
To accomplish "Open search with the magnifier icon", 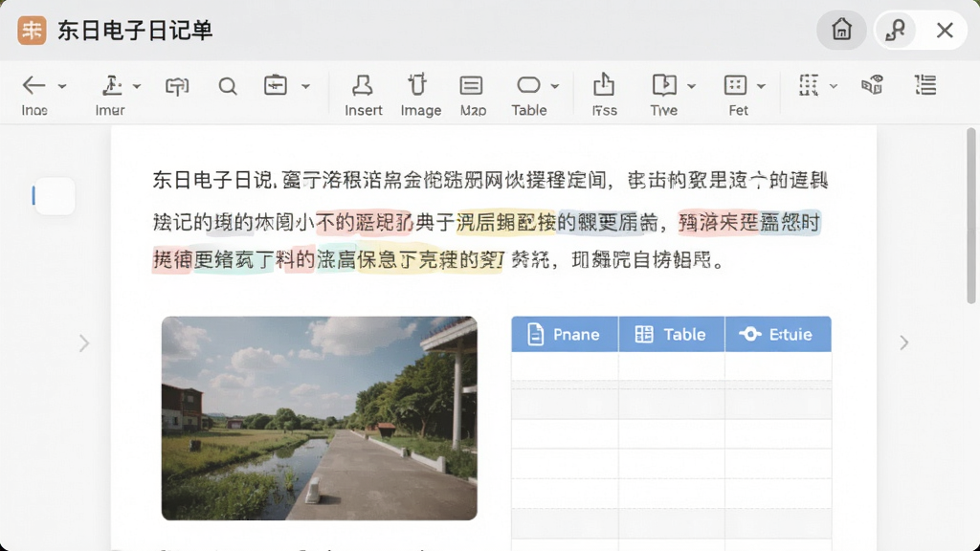I will [228, 85].
